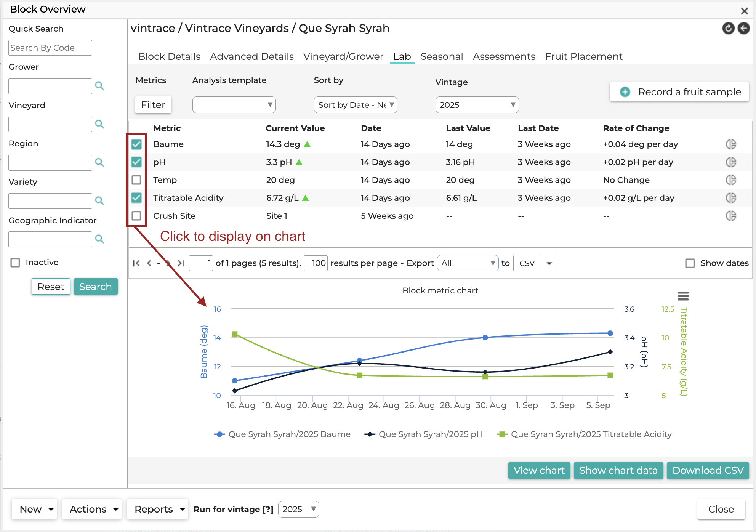756x532 pixels.
Task: Open the Fruit Placement tab
Action: click(x=584, y=56)
